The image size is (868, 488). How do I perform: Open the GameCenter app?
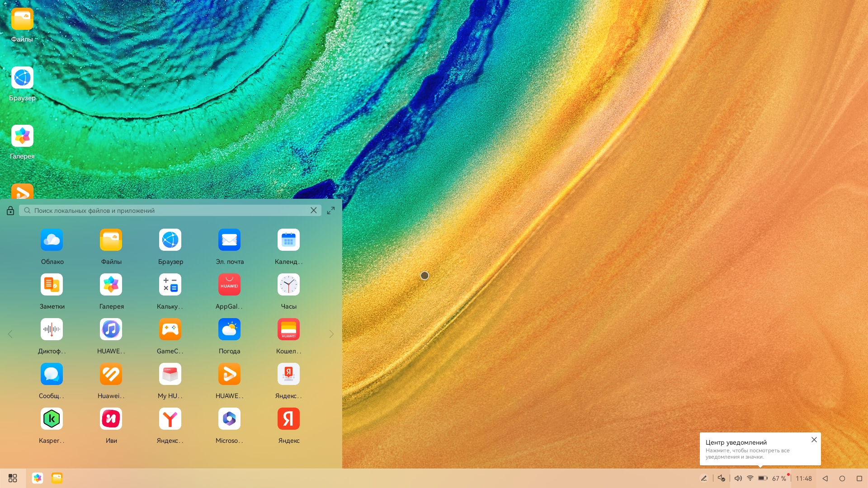click(170, 329)
